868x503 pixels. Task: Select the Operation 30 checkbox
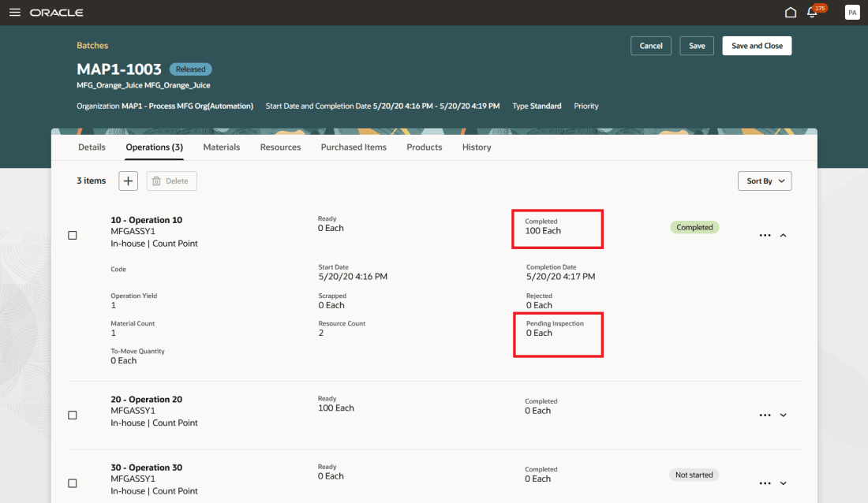pos(73,483)
